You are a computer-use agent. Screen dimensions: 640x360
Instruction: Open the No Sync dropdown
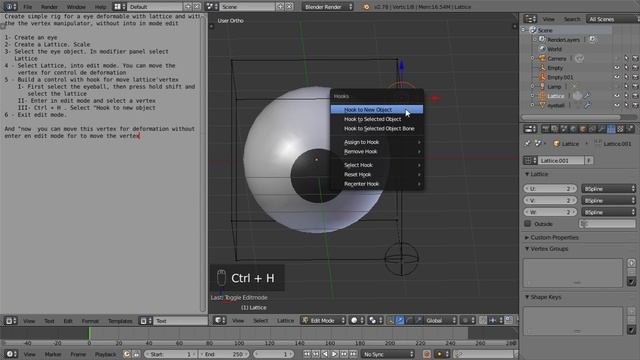(x=388, y=354)
